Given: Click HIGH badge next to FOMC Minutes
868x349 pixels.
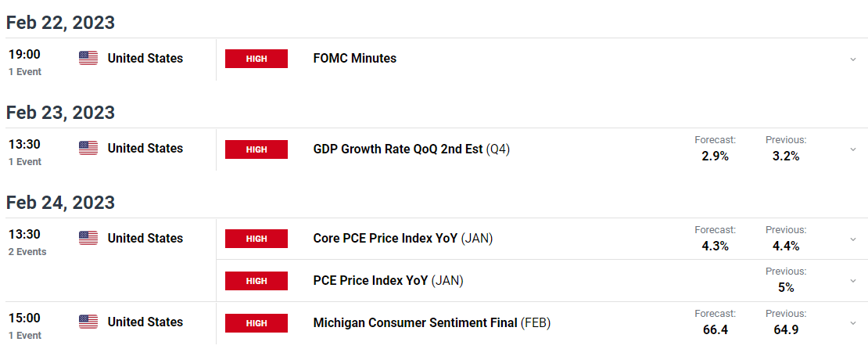Looking at the screenshot, I should tap(256, 59).
